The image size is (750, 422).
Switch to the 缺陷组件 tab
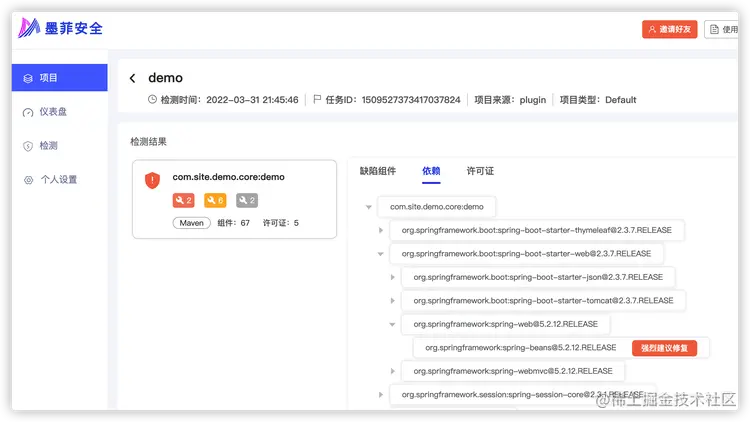[378, 171]
